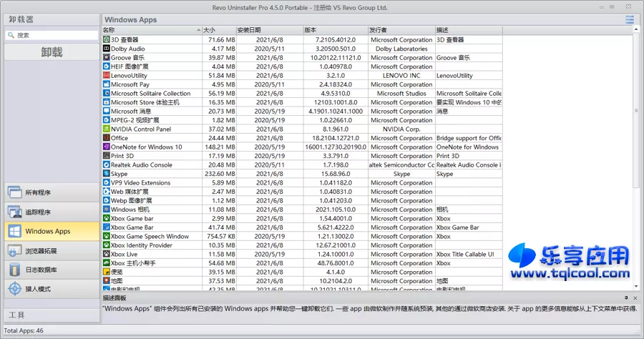Select the Xbox Game Bar 41.74 MB row
Viewport: 644px width, 339px height.
(x=302, y=227)
